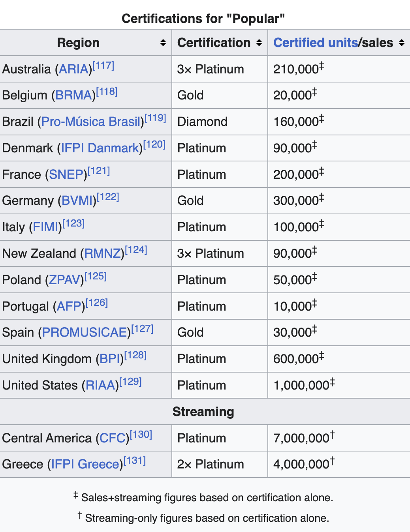This screenshot has width=410, height=532.
Task: Click the BVMI link for Germany
Action: tap(77, 201)
